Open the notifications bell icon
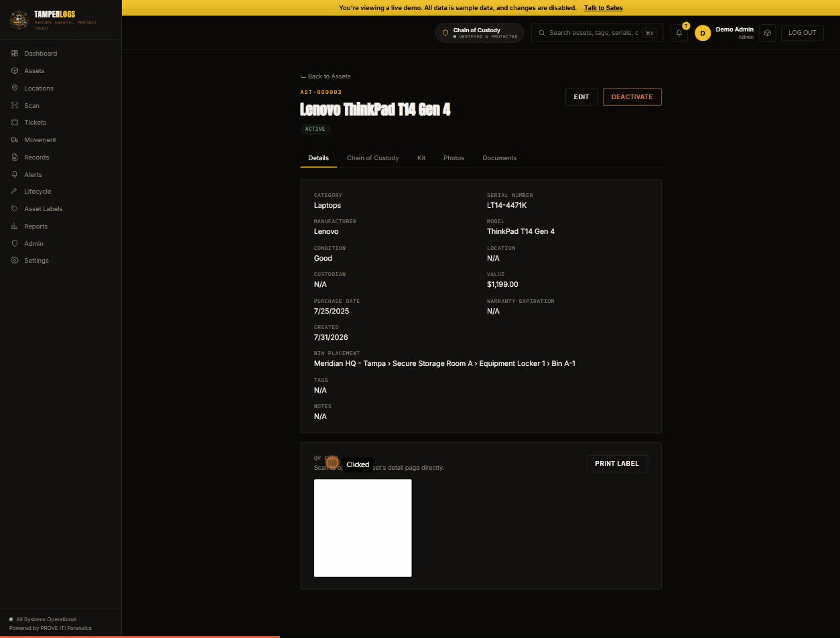Screen dimensions: 840x638 (679, 33)
